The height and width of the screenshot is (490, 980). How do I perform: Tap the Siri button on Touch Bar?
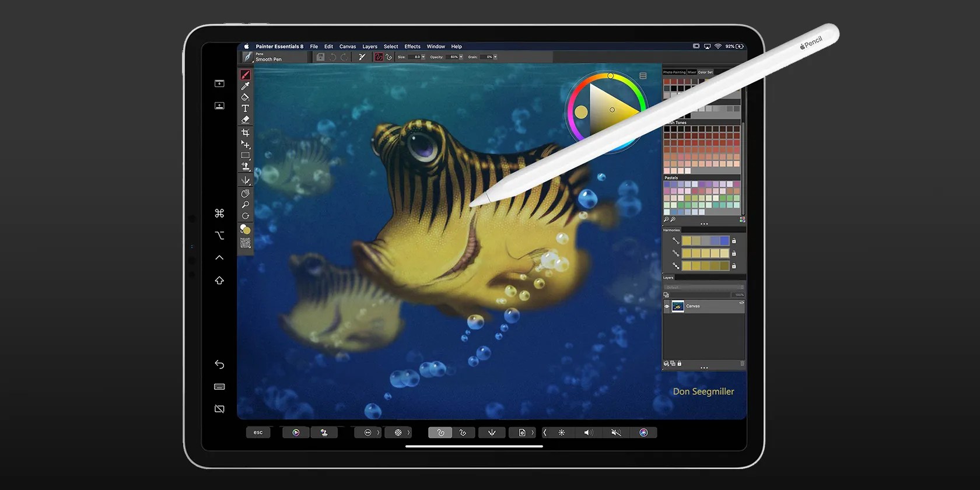(x=643, y=433)
